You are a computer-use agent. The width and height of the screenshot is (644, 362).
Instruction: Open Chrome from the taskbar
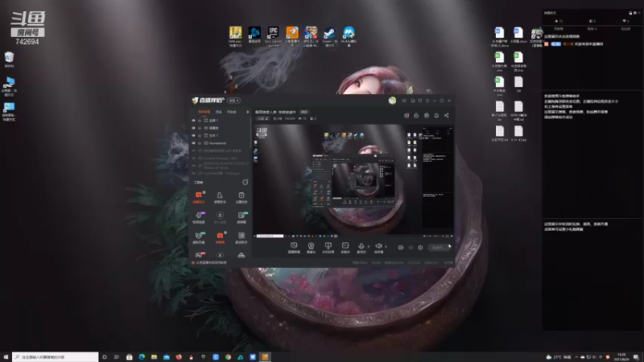click(228, 357)
